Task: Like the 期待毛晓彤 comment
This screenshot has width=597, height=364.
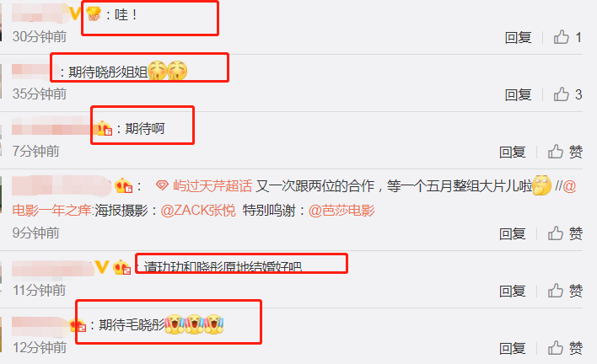Action: click(556, 348)
